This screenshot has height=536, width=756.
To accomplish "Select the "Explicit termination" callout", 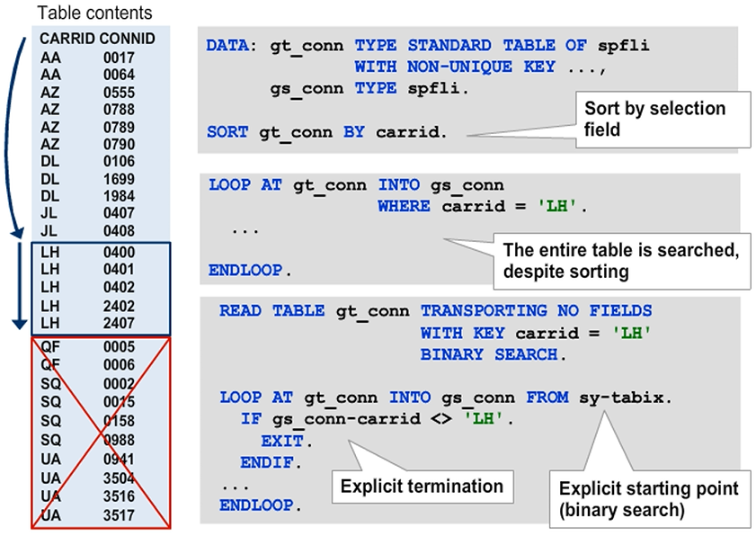I will [420, 487].
